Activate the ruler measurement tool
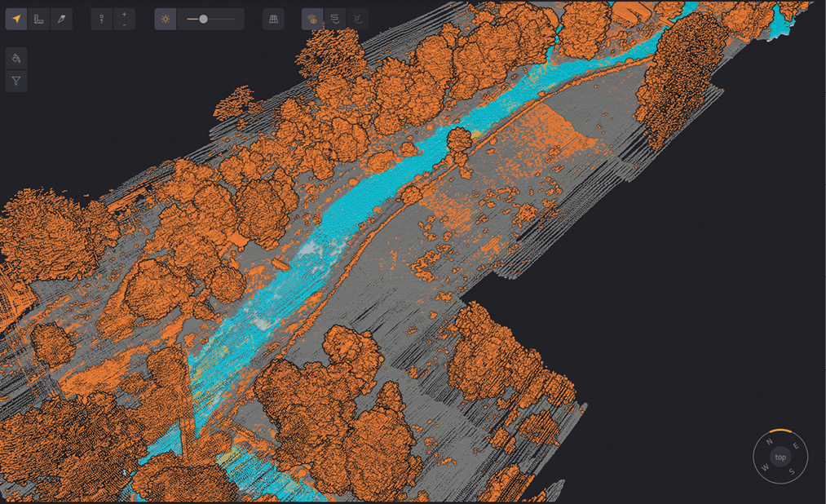The image size is (826, 504). (x=39, y=19)
